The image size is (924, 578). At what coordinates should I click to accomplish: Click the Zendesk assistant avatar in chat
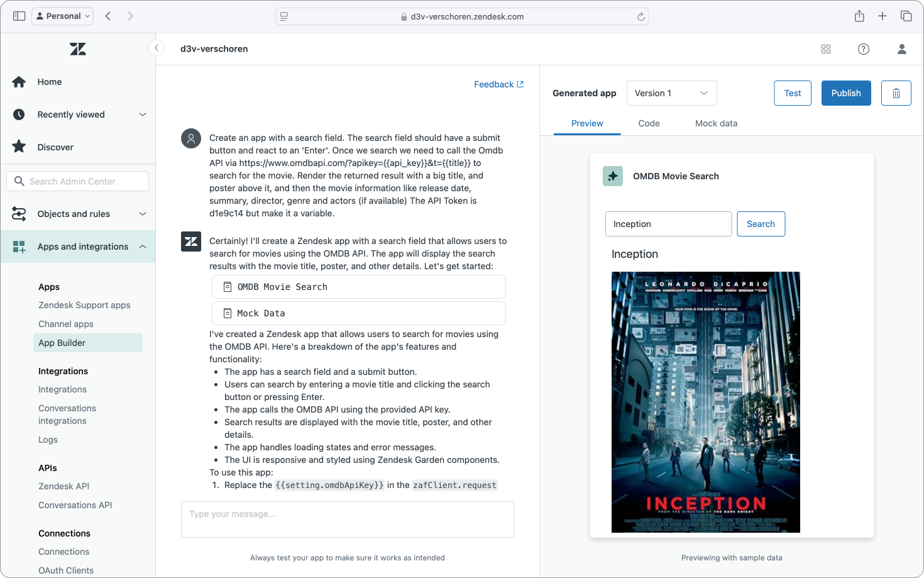[x=191, y=242]
